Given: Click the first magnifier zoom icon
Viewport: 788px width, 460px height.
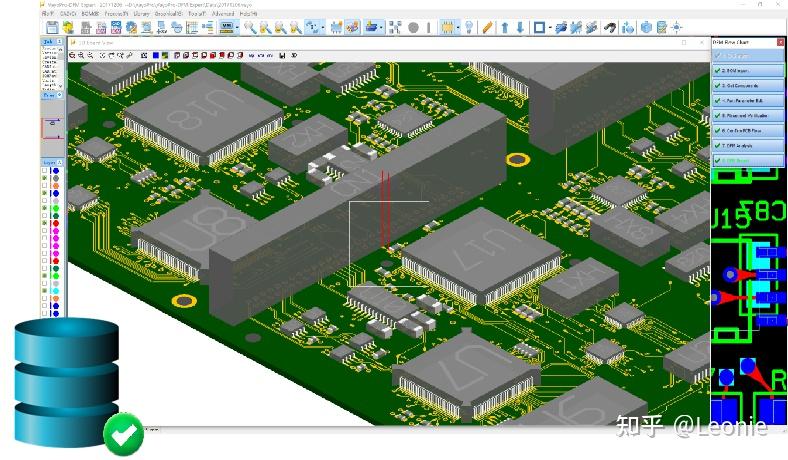Looking at the screenshot, I should coord(250,27).
